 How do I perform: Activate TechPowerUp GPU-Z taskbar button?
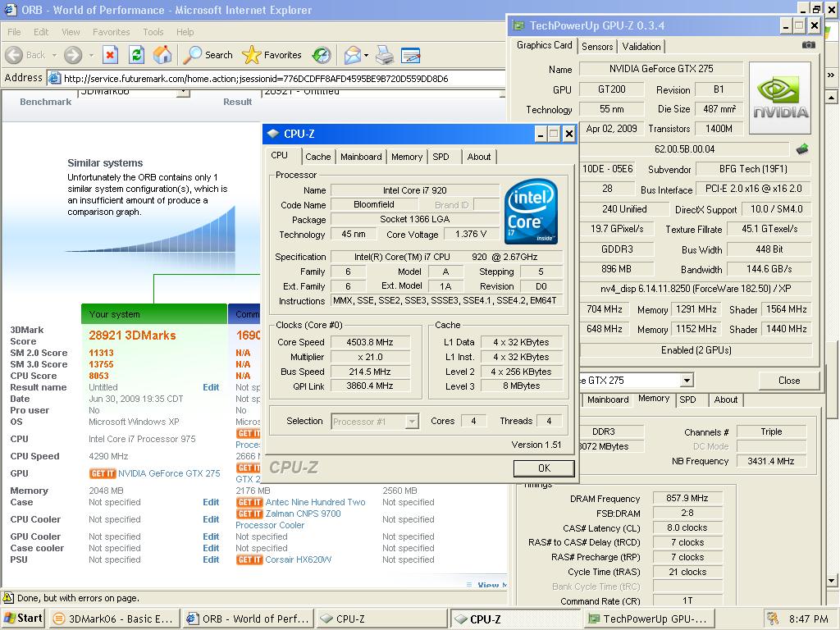click(x=651, y=619)
